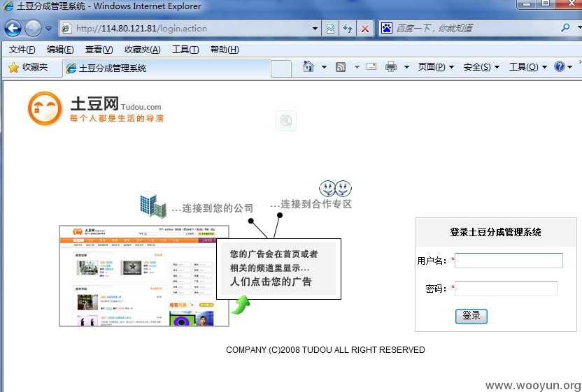The width and height of the screenshot is (582, 392).
Task: Open the 帮助(H) menu
Action: click(224, 50)
